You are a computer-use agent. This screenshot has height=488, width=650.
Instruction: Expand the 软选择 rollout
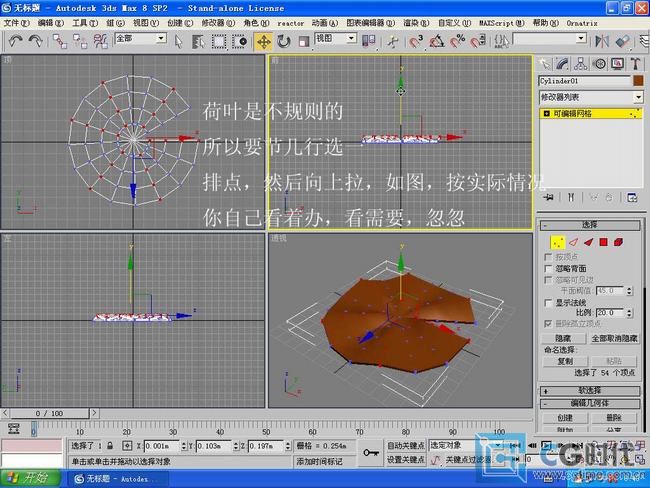point(590,391)
